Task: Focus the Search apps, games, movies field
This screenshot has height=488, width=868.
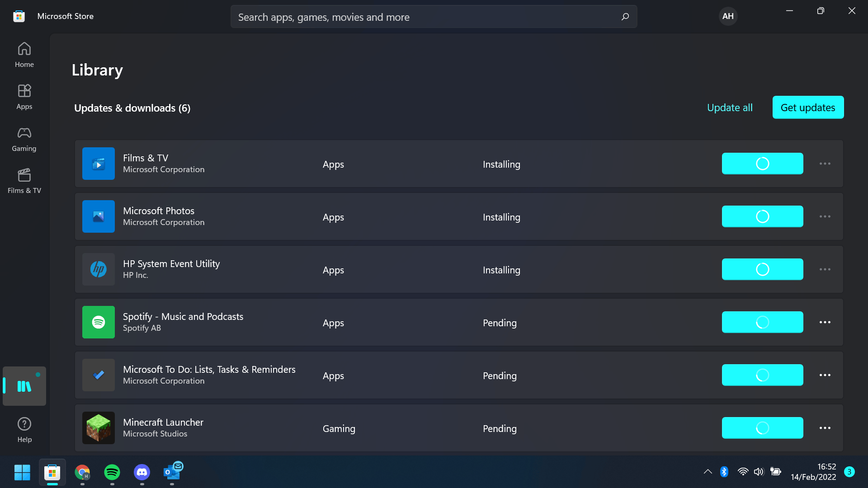Action: pyautogui.click(x=434, y=17)
